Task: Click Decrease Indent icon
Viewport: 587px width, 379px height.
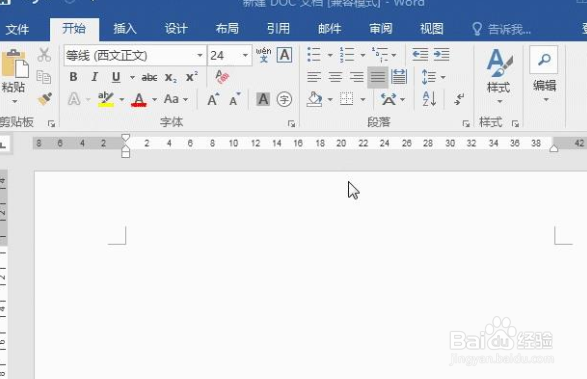Action: 420,55
